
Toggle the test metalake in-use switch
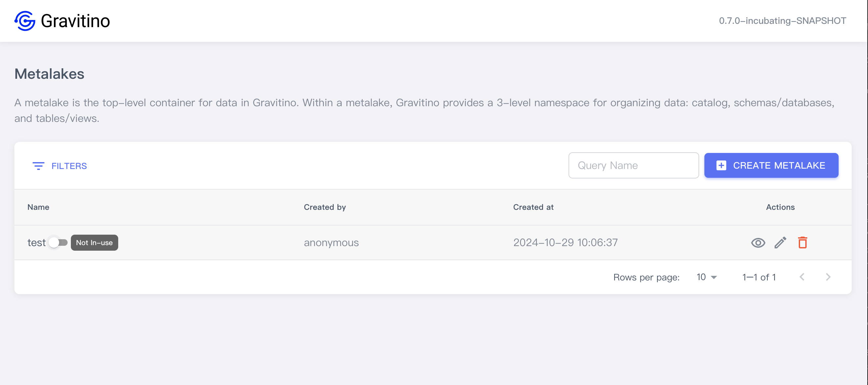tap(58, 243)
